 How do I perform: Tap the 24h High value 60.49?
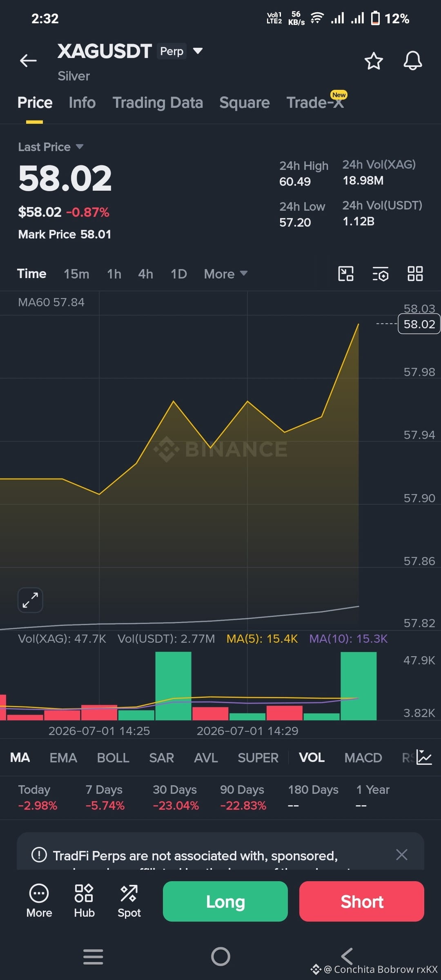(295, 182)
